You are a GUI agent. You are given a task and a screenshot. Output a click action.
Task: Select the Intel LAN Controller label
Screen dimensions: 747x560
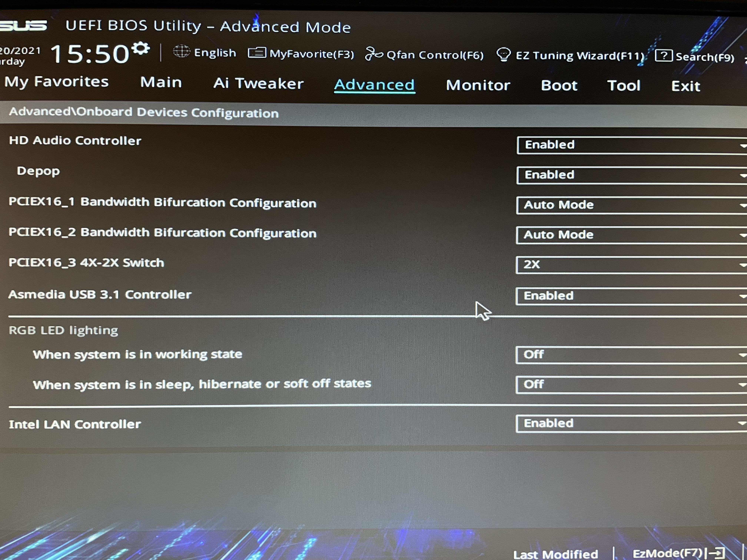point(75,424)
